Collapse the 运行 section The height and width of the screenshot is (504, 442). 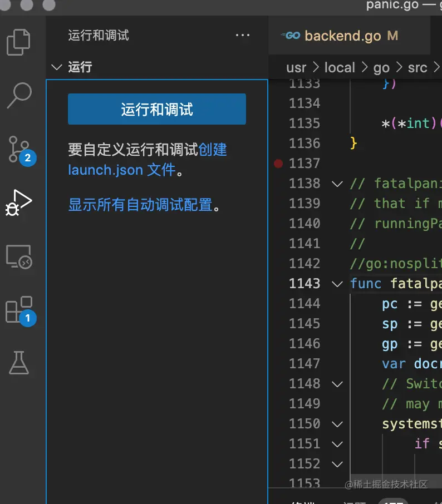pos(57,67)
